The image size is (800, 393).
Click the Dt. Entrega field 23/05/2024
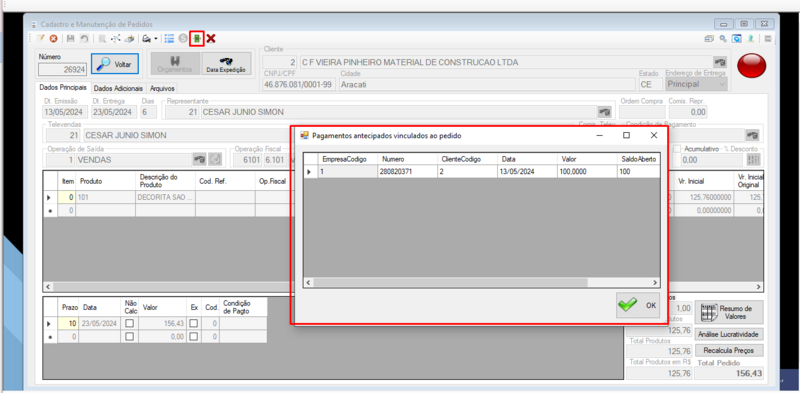(x=114, y=112)
